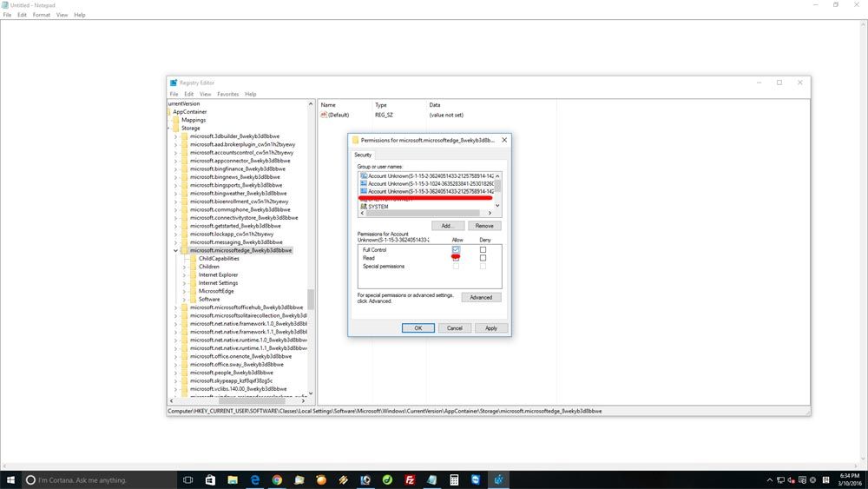
Task: Click user names list horizontal scrollbar
Action: [423, 213]
